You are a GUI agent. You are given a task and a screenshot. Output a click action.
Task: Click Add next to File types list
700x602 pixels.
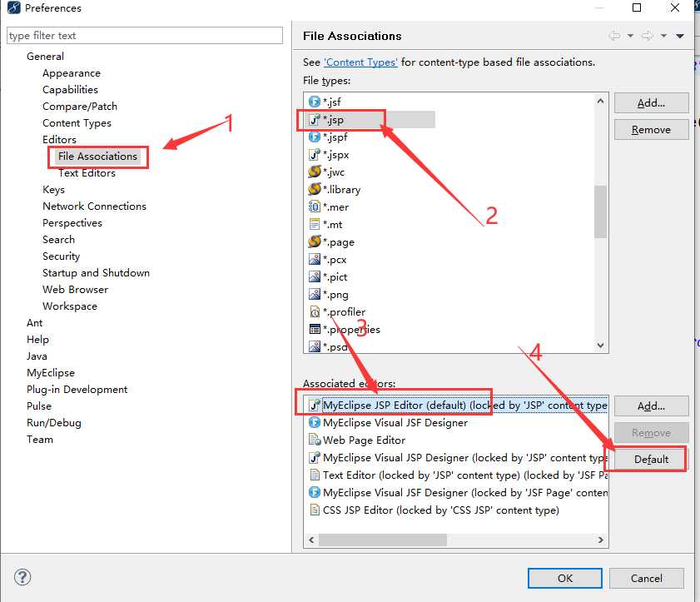pos(652,103)
